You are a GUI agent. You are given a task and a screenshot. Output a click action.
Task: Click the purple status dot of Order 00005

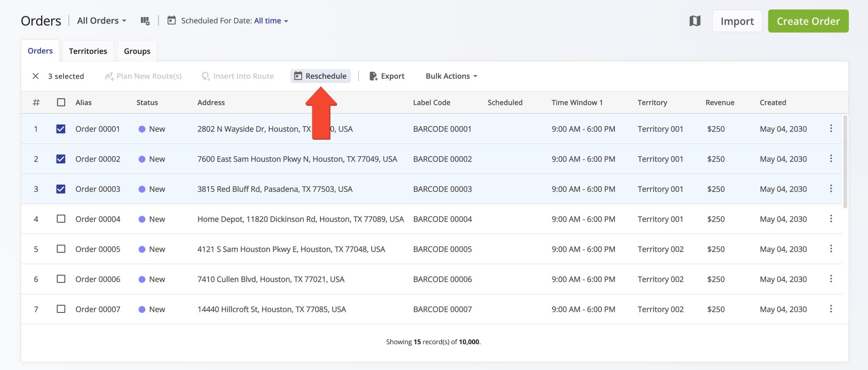tap(142, 249)
